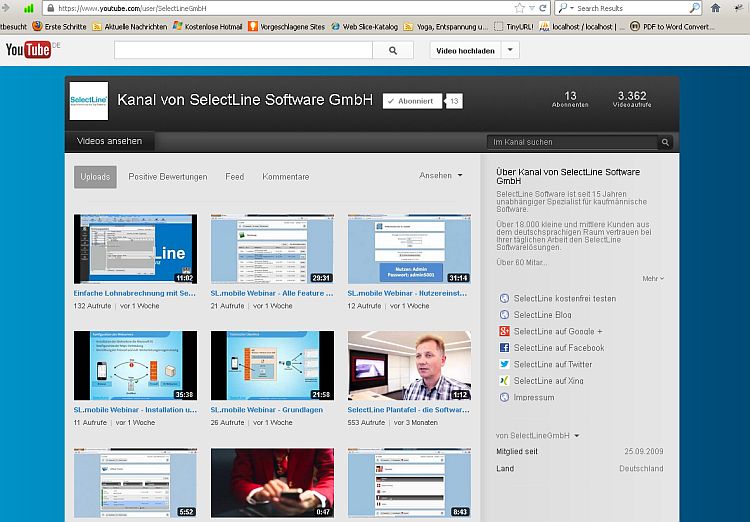The height and width of the screenshot is (522, 750).
Task: Click globe icon beside Impressum
Action: (504, 397)
